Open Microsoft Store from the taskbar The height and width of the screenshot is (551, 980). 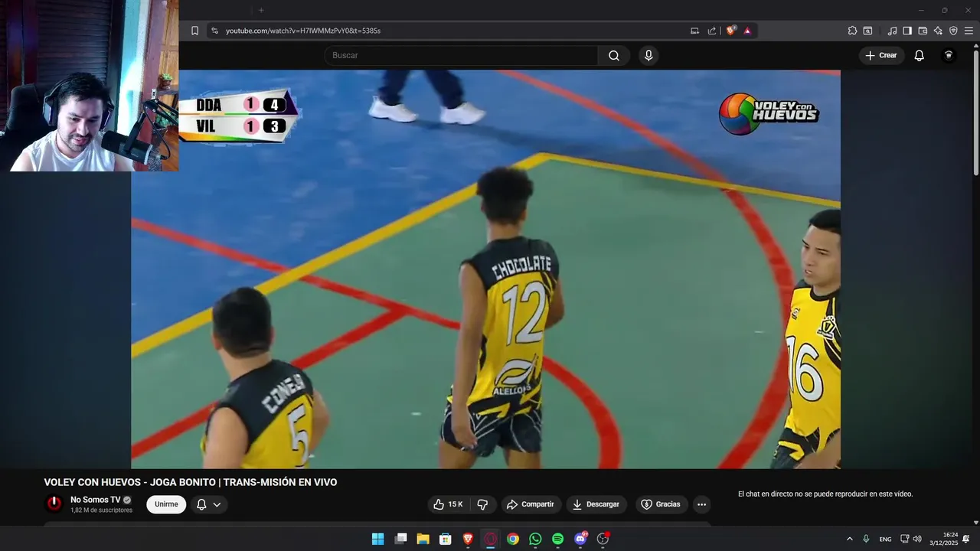(445, 539)
